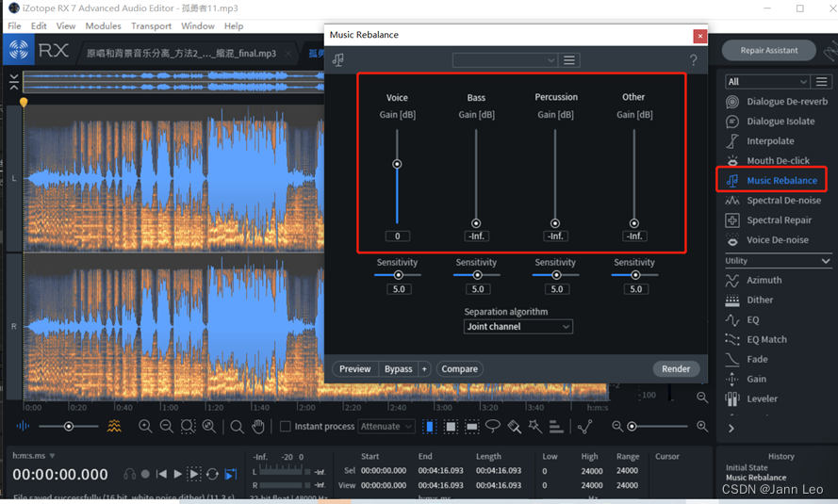Open the Modules menu
Screen dimensions: 838x504
(103, 26)
